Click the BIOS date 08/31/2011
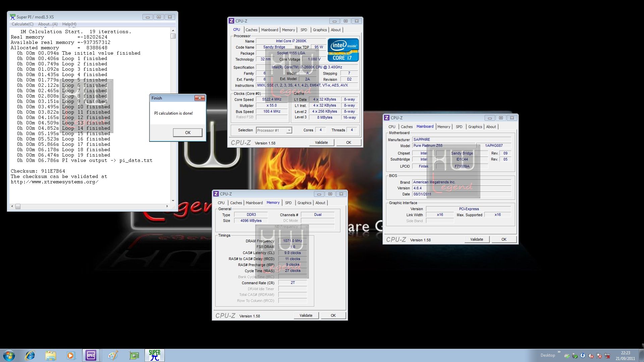 [x=462, y=194]
